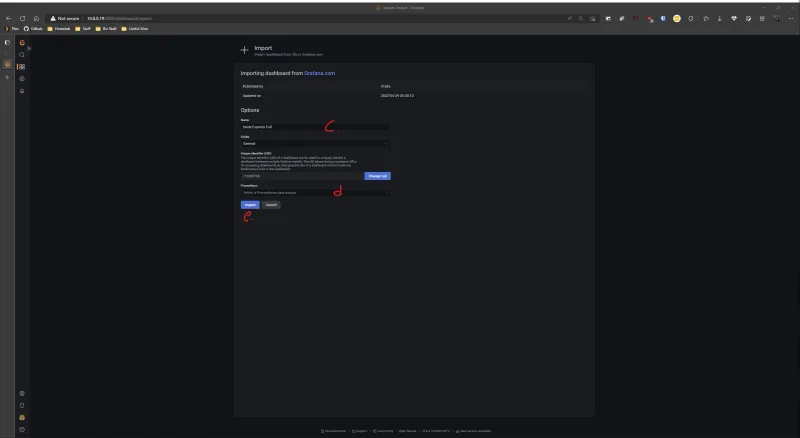The image size is (800, 438).
Task: Open the Alerting bell icon in Grafana
Action: click(x=22, y=91)
